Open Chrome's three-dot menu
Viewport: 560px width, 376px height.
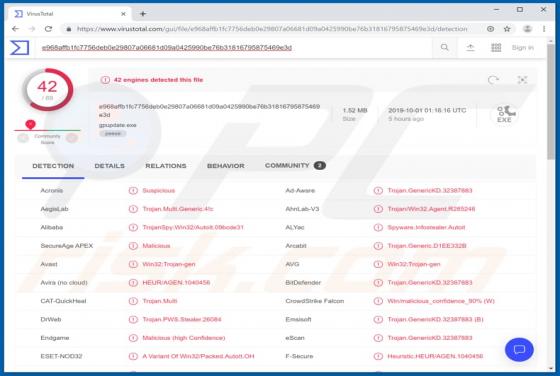(x=544, y=29)
